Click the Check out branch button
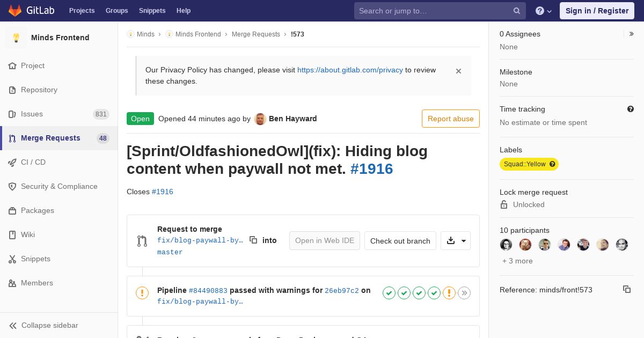 400,241
